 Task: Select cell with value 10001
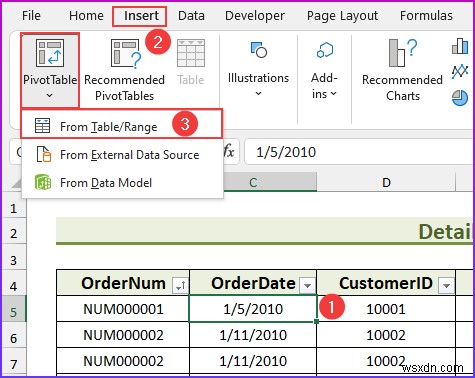pyautogui.click(x=386, y=309)
